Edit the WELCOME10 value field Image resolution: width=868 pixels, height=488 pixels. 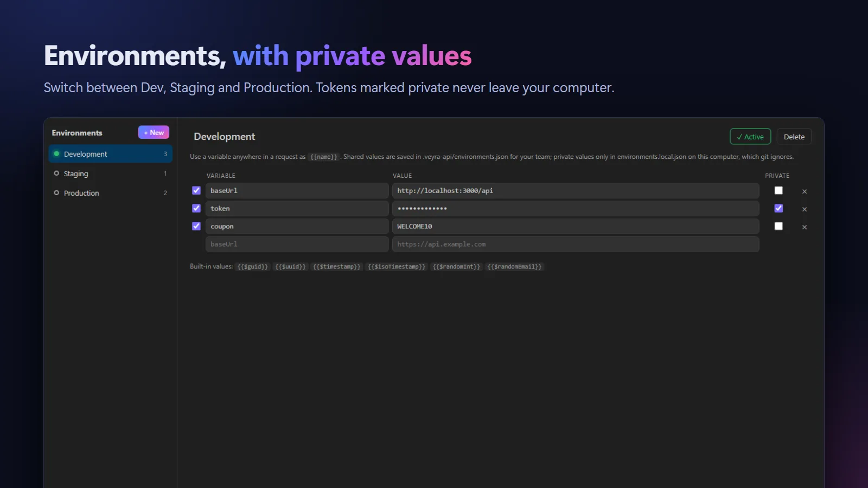pos(576,226)
